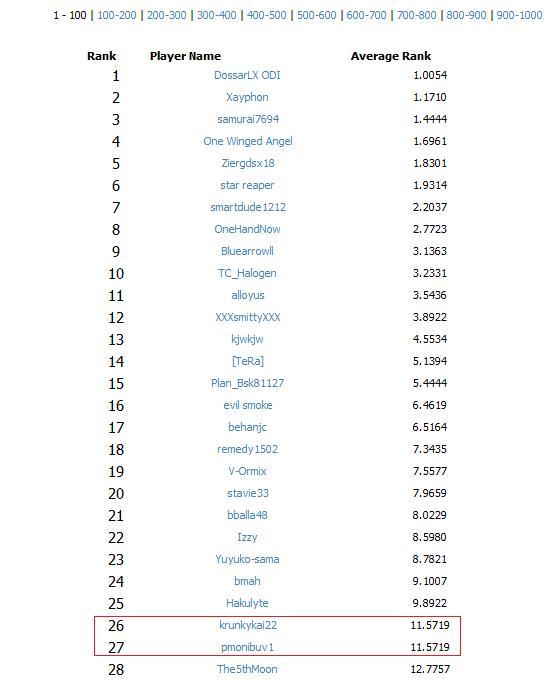Click the [TeRa] player name
Viewport: 552px width, 680px height.
tap(248, 361)
